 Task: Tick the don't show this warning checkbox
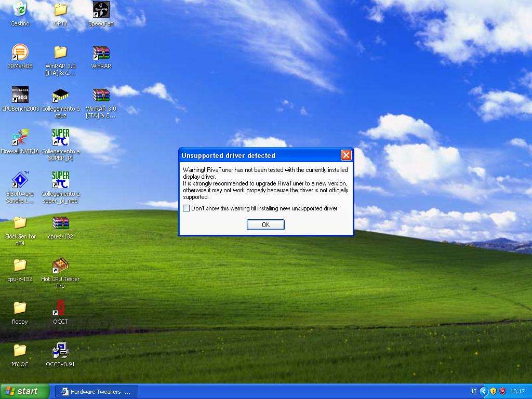[x=187, y=208]
